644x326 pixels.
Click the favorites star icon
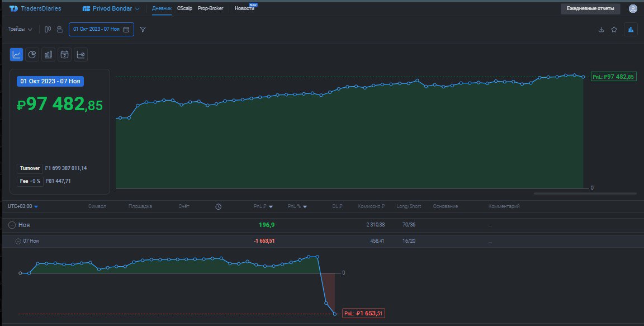pyautogui.click(x=614, y=29)
